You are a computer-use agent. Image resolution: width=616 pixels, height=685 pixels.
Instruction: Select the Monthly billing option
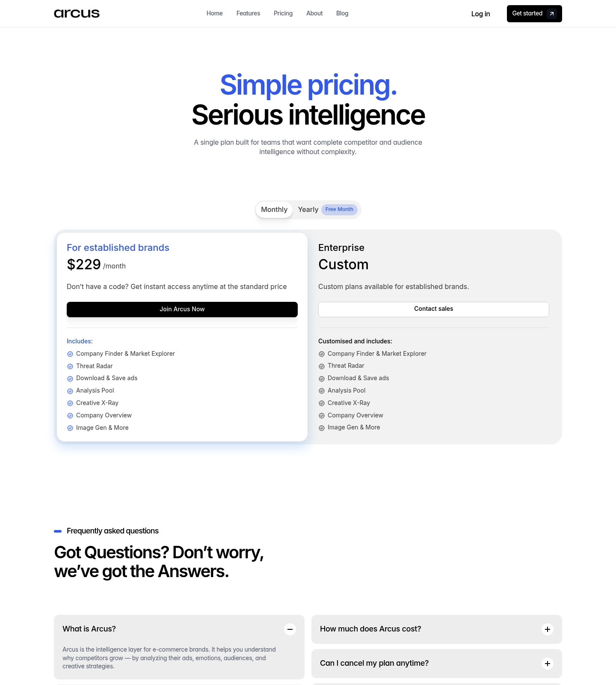(274, 209)
